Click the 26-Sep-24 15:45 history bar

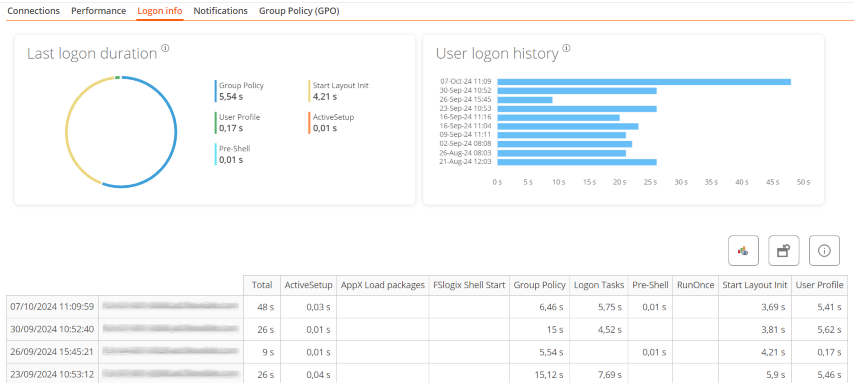tap(524, 100)
